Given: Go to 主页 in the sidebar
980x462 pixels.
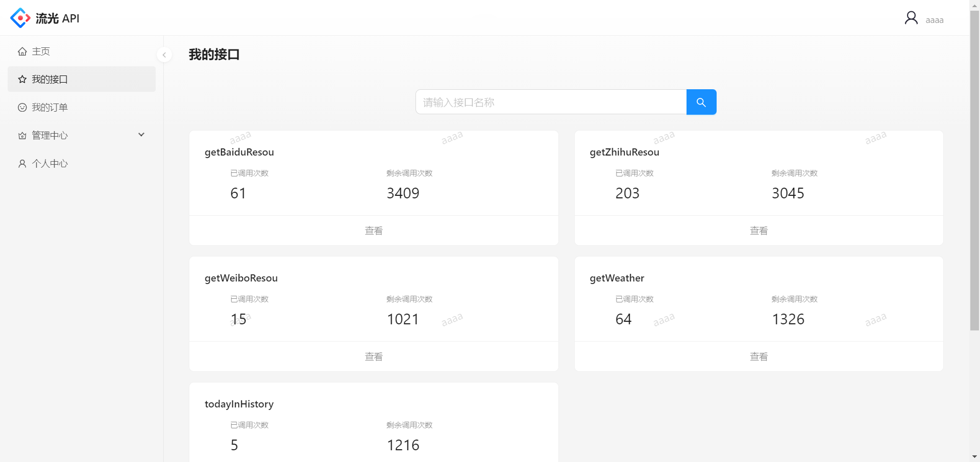Looking at the screenshot, I should (x=82, y=52).
